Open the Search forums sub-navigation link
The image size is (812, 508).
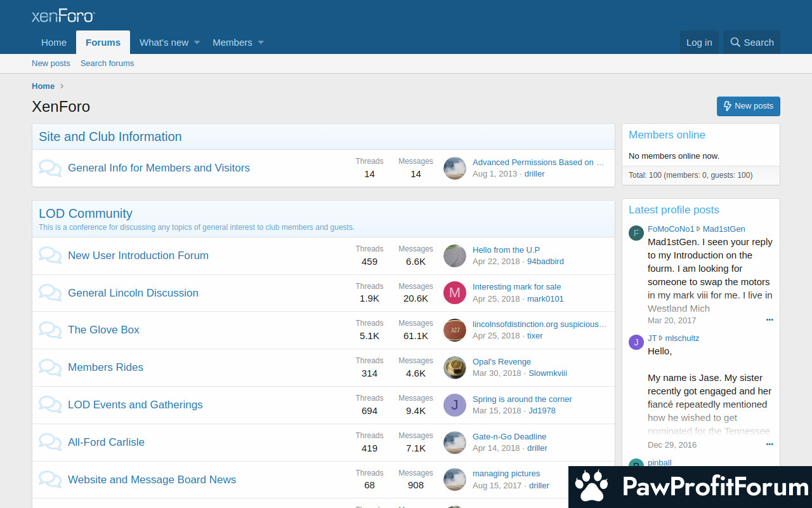point(107,63)
